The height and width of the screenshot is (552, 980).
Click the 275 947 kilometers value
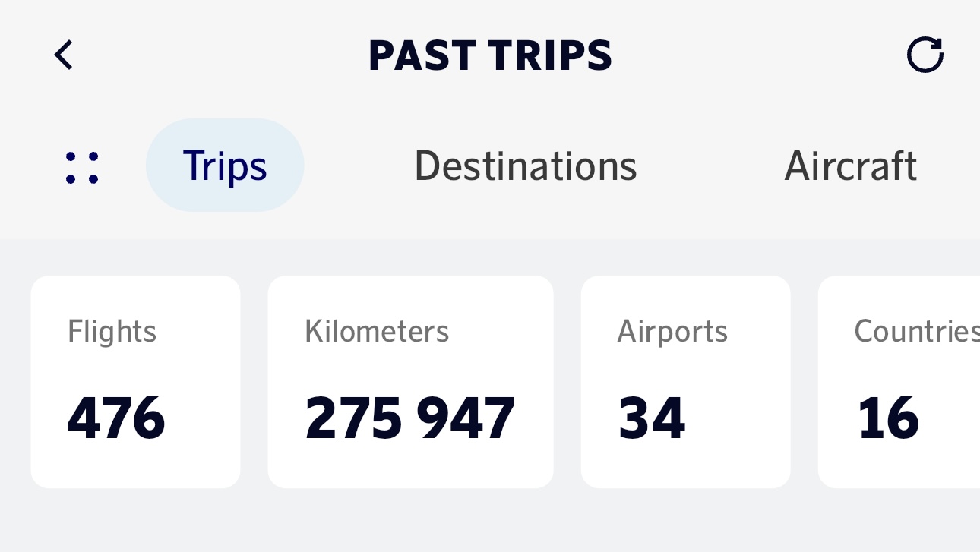[410, 418]
